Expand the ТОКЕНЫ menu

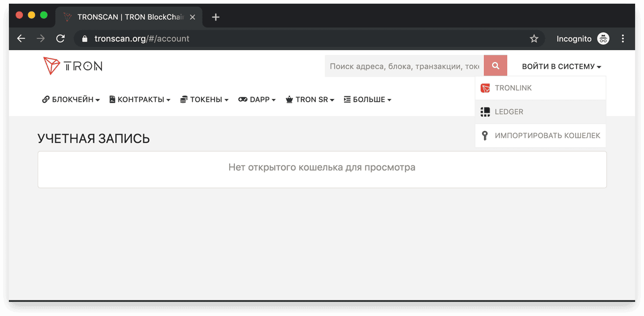pos(204,100)
